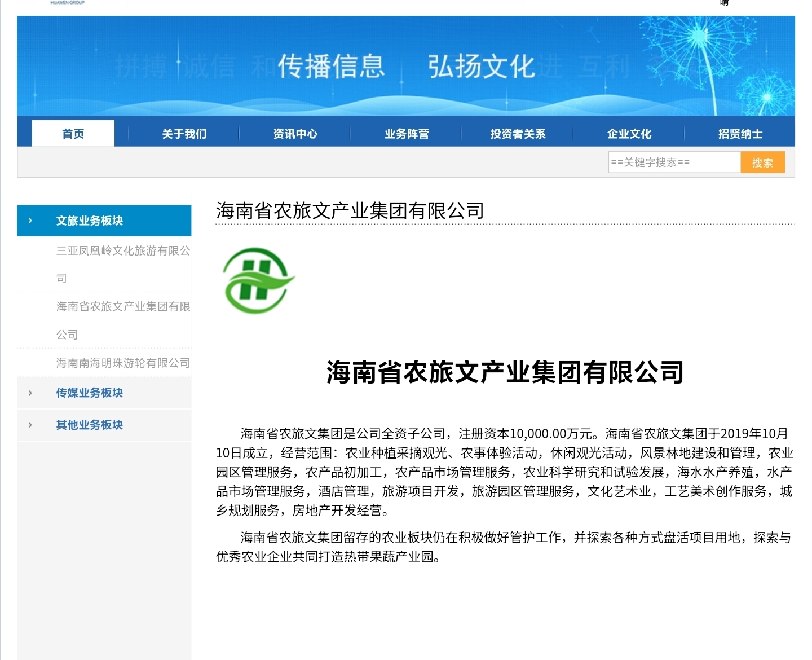Click the green H leaf company logo

click(x=258, y=280)
